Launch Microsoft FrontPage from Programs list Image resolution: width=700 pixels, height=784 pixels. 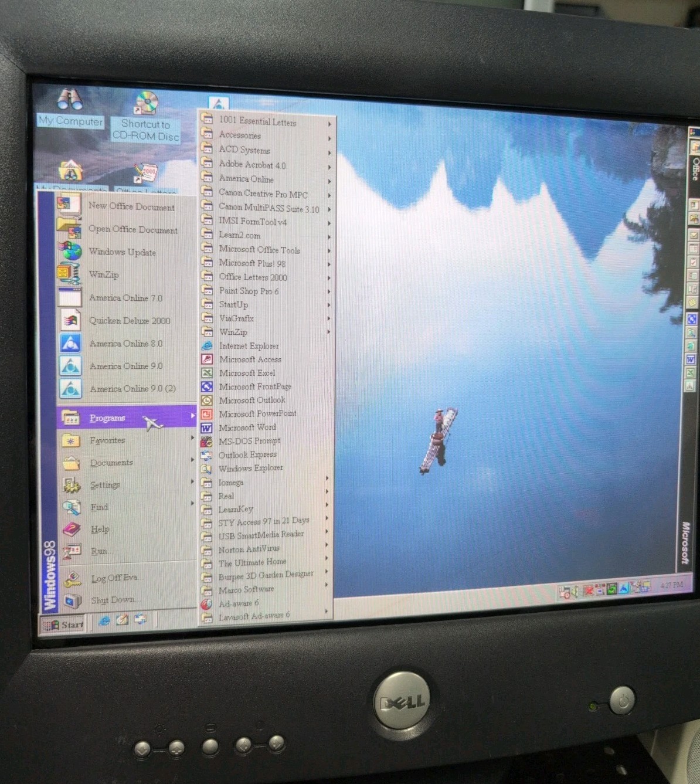[x=267, y=386]
